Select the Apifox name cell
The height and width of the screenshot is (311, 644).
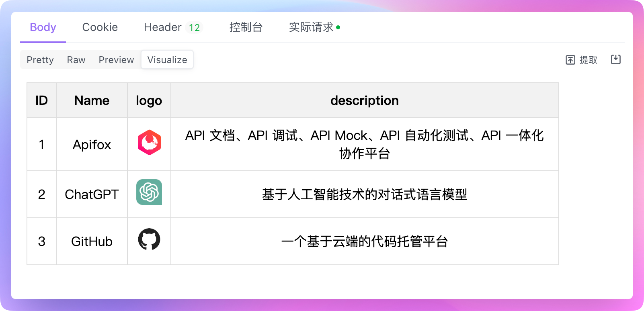[92, 144]
